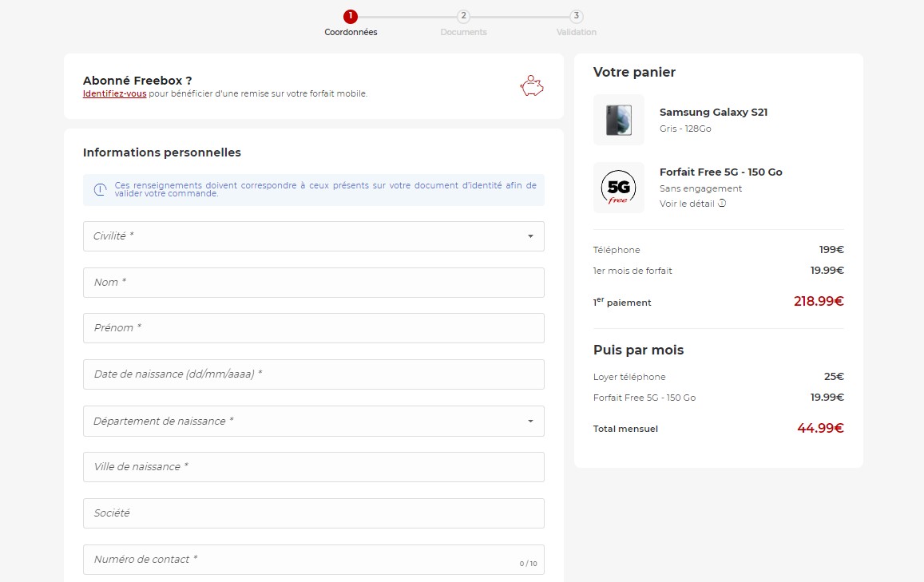The height and width of the screenshot is (582, 924).
Task: Expand the Département de naissance dropdown
Action: [530, 422]
